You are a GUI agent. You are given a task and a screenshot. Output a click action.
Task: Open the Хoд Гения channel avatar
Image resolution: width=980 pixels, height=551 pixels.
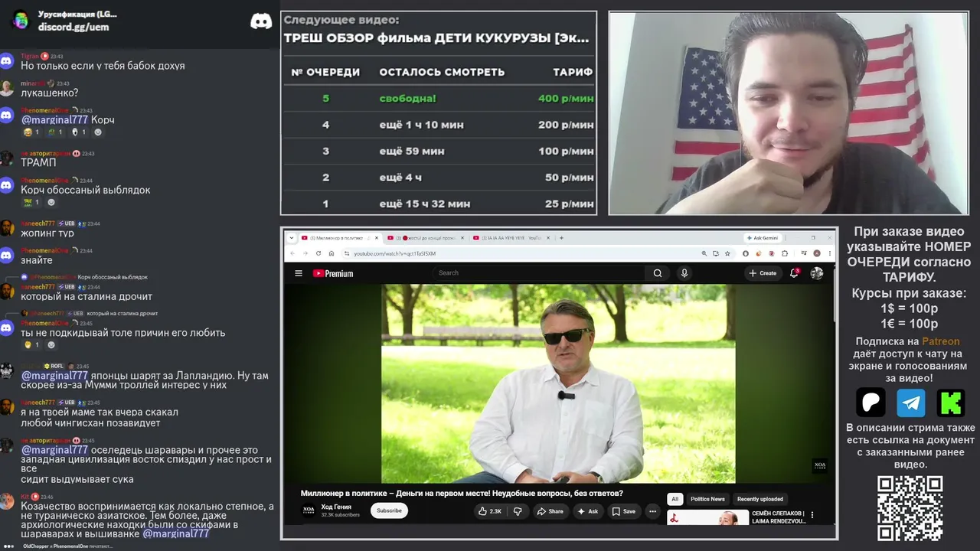[309, 510]
